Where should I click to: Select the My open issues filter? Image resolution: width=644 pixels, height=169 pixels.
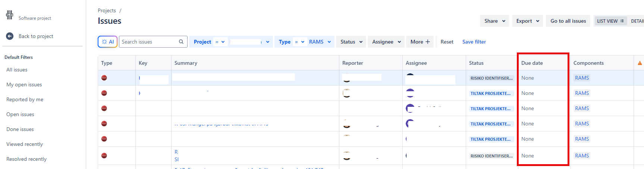tap(24, 84)
